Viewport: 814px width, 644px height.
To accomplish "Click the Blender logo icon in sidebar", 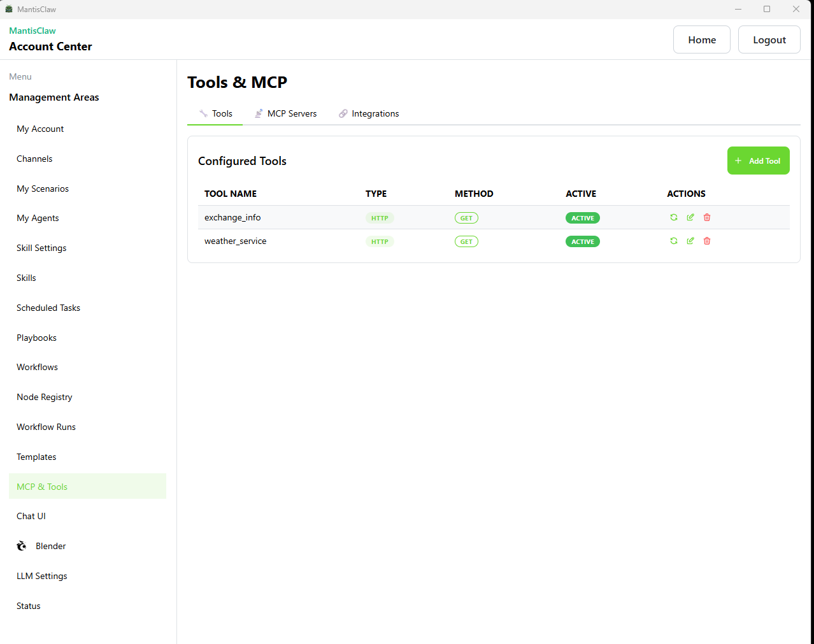I will click(22, 546).
